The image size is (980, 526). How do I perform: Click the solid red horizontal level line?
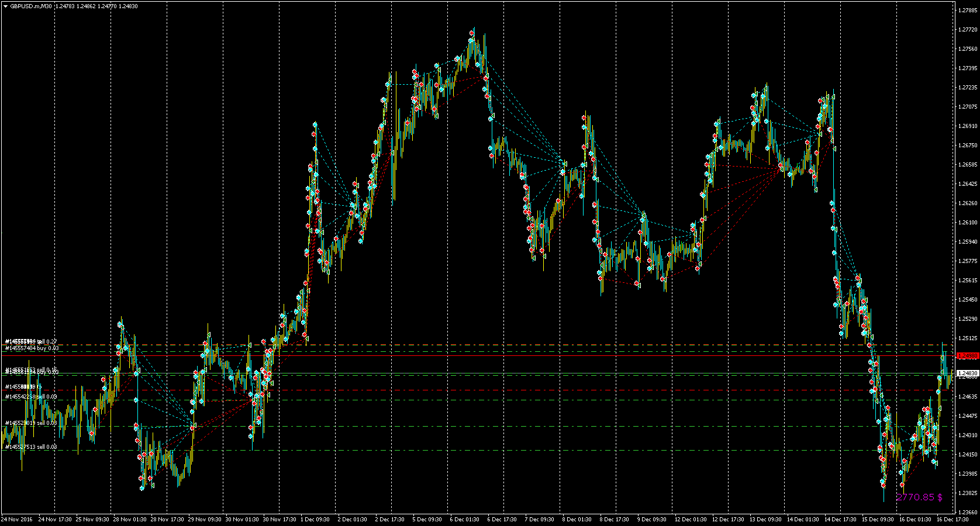(477, 355)
